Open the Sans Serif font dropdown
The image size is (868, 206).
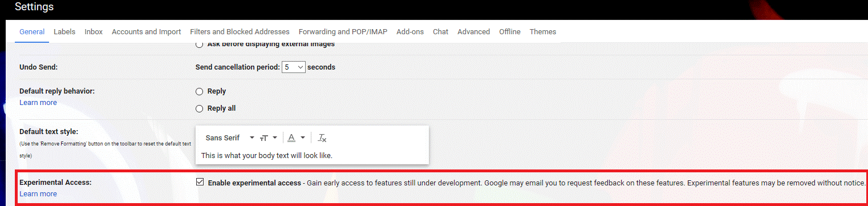pos(230,138)
